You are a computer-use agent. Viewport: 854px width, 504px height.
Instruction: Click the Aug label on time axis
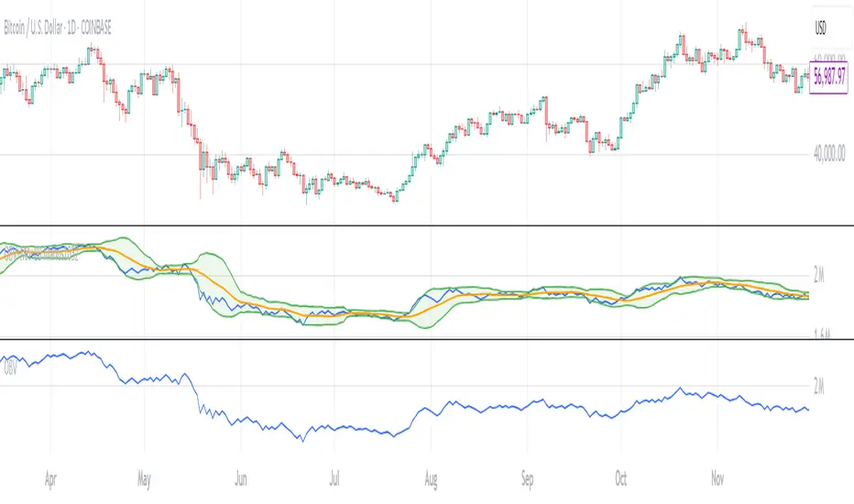tap(431, 478)
